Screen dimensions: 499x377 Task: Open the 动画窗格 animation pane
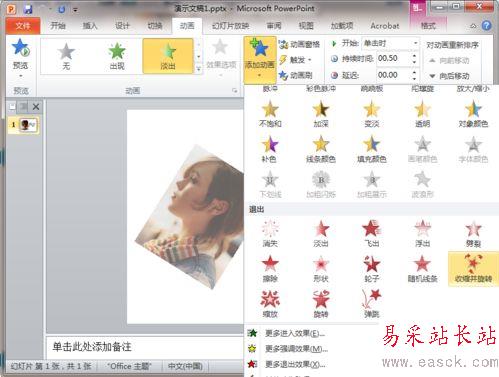300,44
